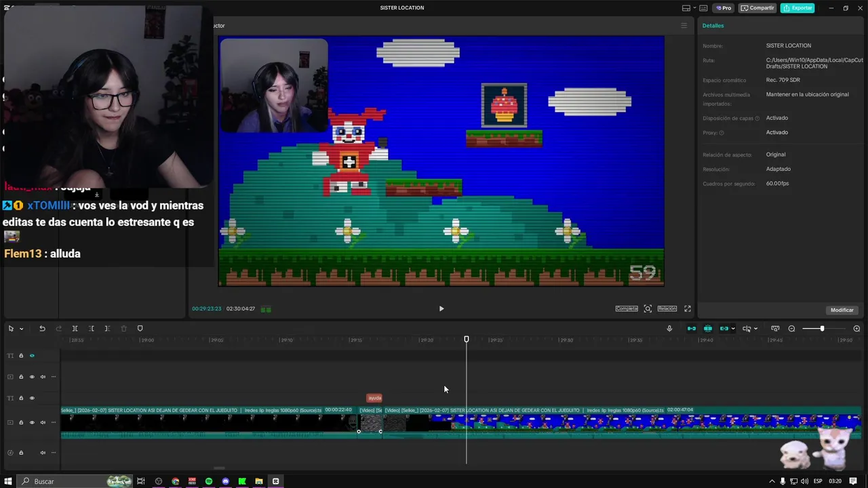
Task: Hide the second text track with eye icon
Action: [x=32, y=398]
